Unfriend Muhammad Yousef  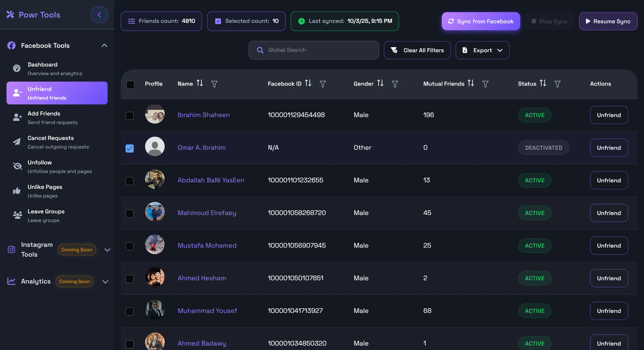[x=609, y=311]
